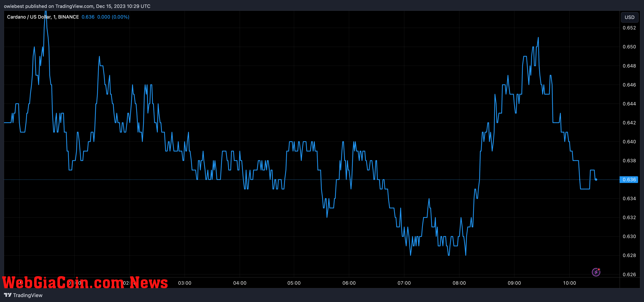Click the blue 0.636 current price label
This screenshot has height=302, width=644.
tap(629, 180)
